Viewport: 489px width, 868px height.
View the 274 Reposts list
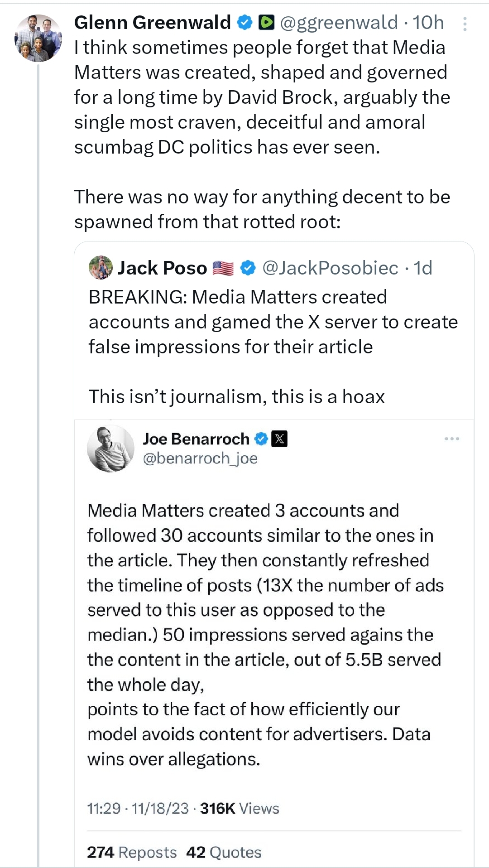pos(132,852)
